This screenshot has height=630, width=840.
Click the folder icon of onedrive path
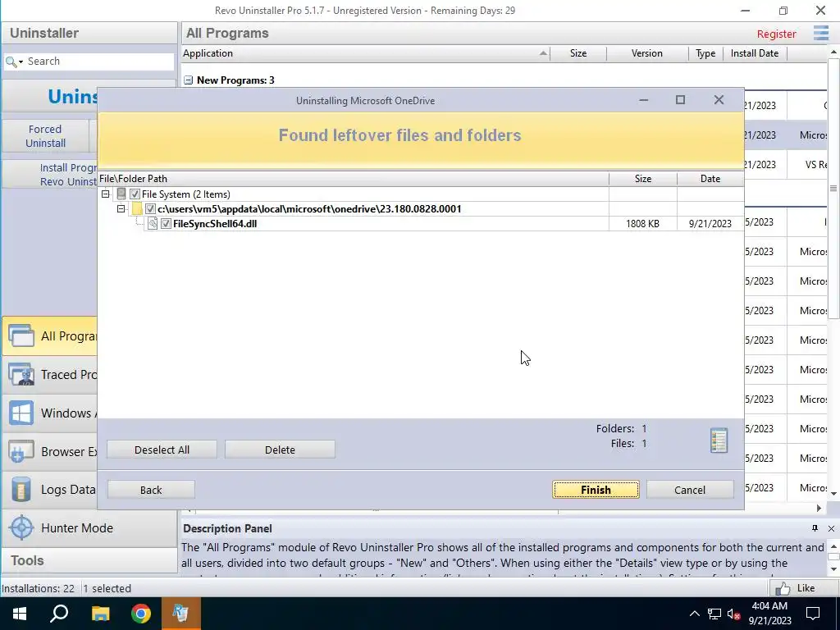[x=137, y=209]
